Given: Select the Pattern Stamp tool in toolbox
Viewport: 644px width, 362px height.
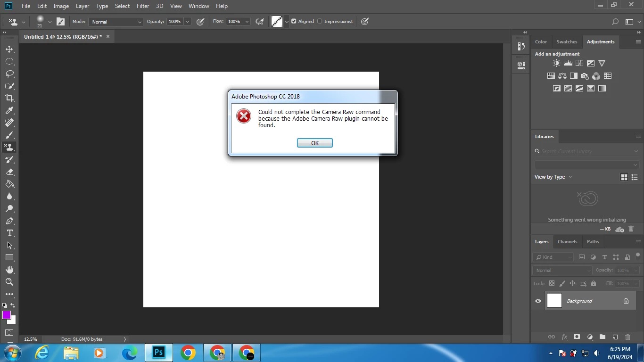Looking at the screenshot, I should click(9, 147).
